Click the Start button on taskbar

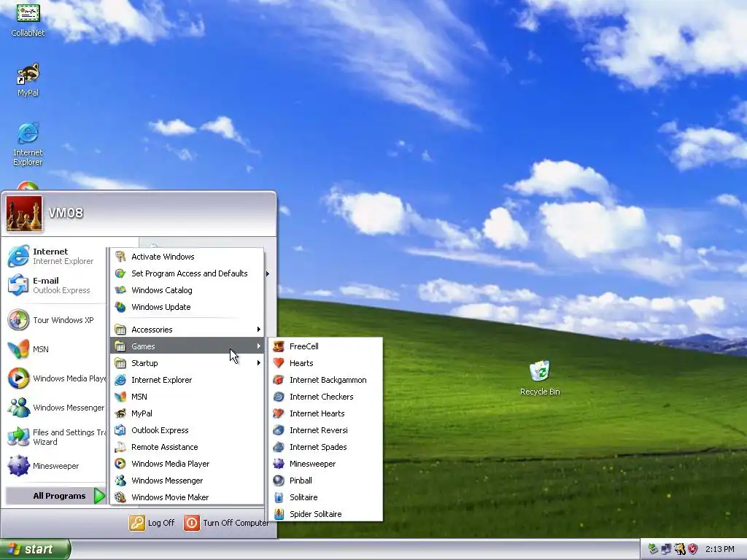click(35, 550)
